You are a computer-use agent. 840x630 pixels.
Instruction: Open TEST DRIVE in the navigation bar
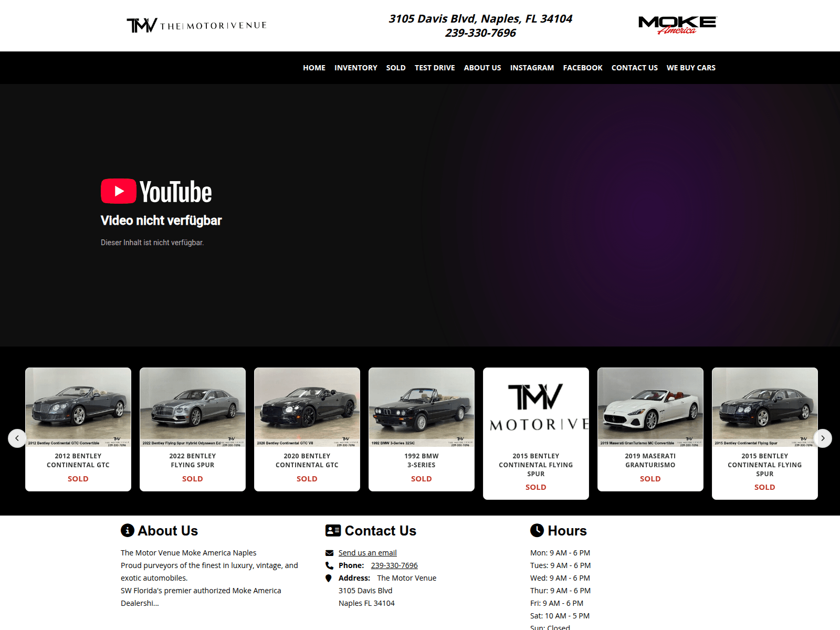click(x=435, y=68)
